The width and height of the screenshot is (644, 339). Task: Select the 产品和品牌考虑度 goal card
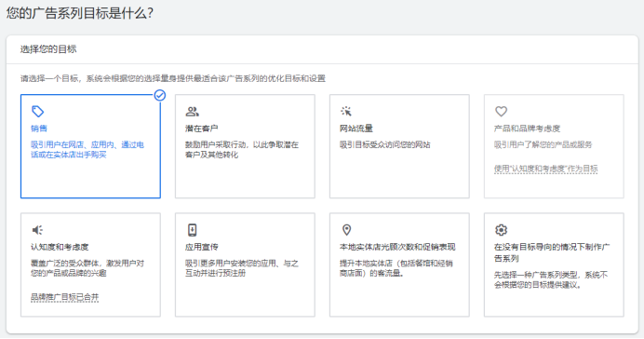pos(554,146)
